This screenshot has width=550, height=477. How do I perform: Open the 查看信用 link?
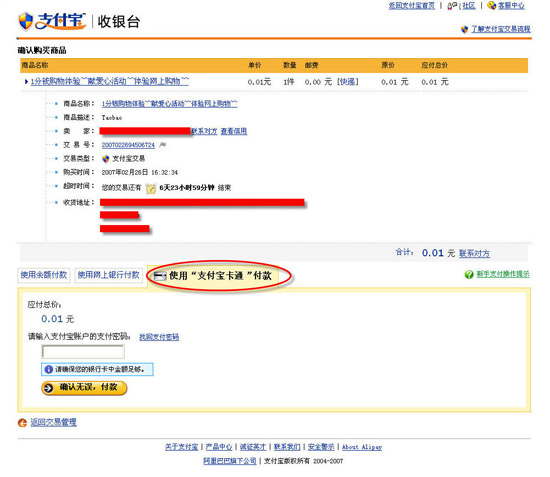tap(234, 131)
